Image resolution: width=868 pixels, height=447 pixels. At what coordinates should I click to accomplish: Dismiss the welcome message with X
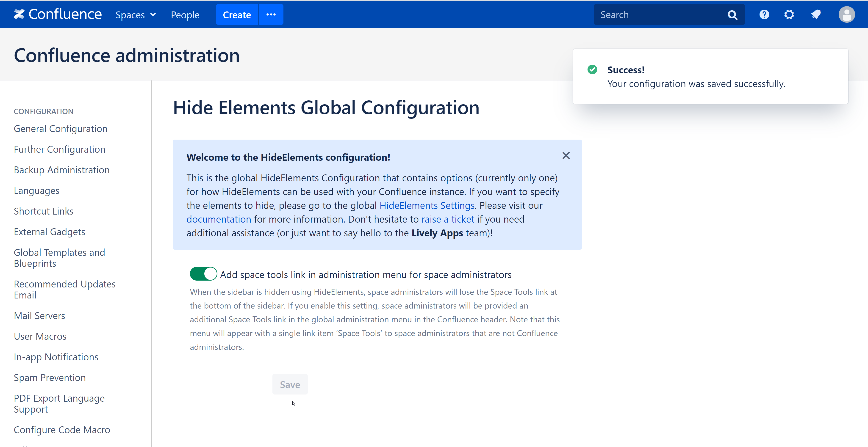(x=566, y=156)
